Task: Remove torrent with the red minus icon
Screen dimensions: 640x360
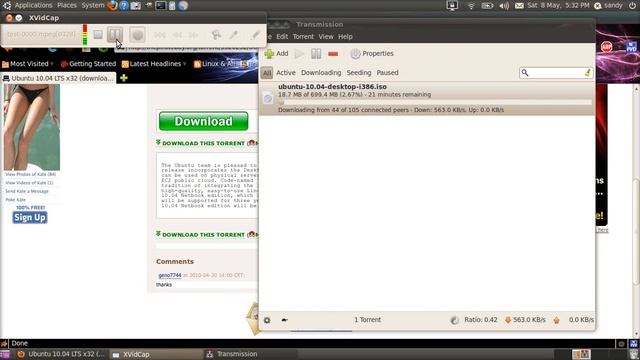Action: pos(333,54)
